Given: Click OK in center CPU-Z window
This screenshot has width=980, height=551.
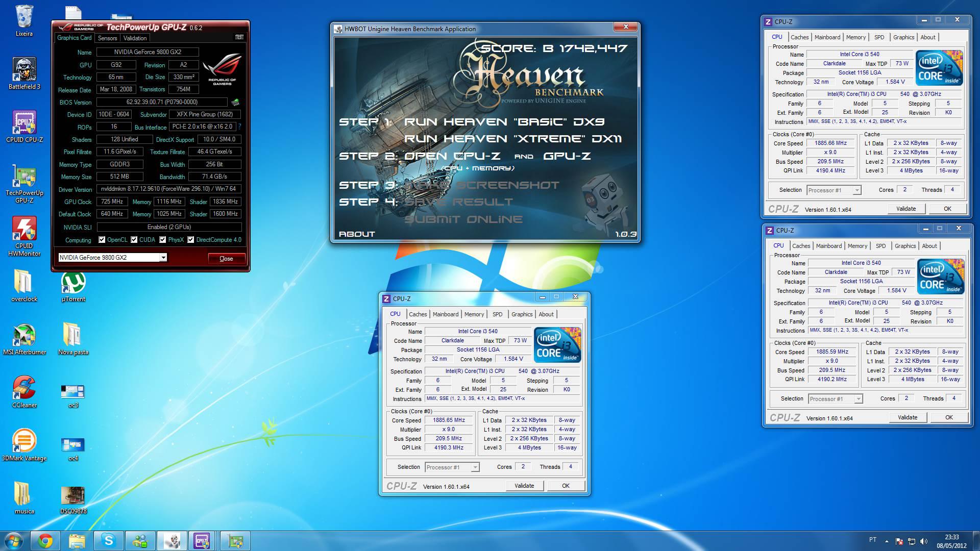Looking at the screenshot, I should 566,486.
